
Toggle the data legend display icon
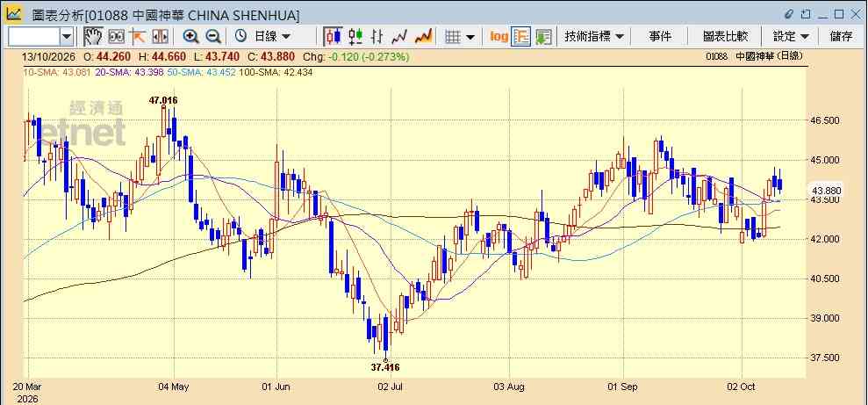[x=521, y=37]
